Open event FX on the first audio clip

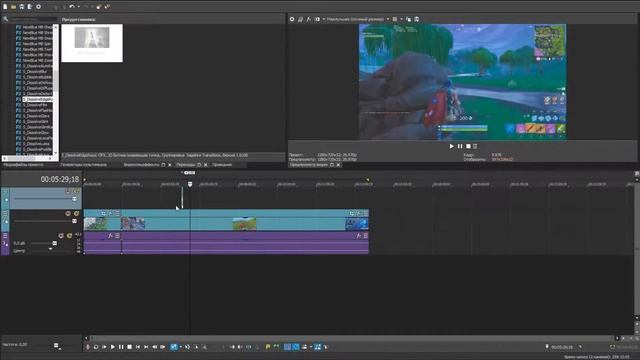coord(110,236)
